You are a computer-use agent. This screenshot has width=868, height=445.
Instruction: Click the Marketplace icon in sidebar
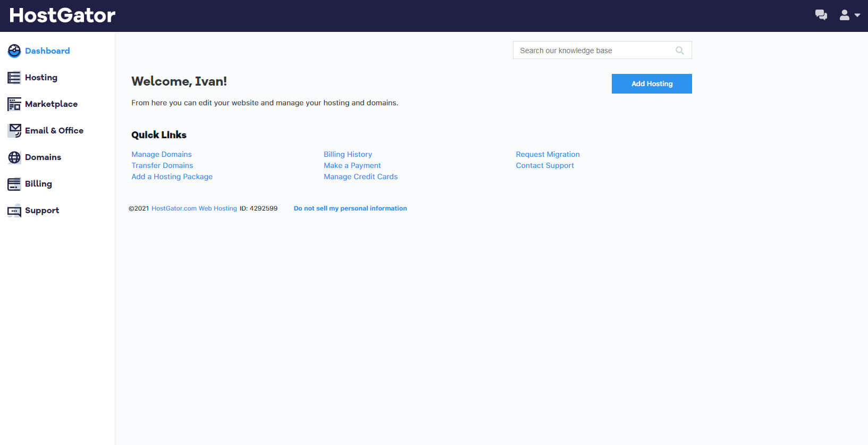pyautogui.click(x=14, y=104)
